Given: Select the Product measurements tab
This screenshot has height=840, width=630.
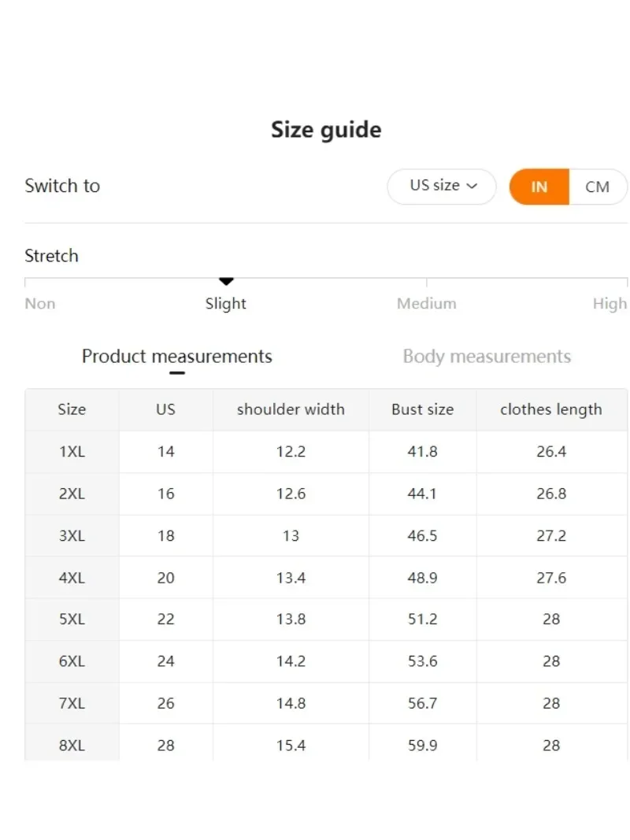Looking at the screenshot, I should pyautogui.click(x=177, y=357).
